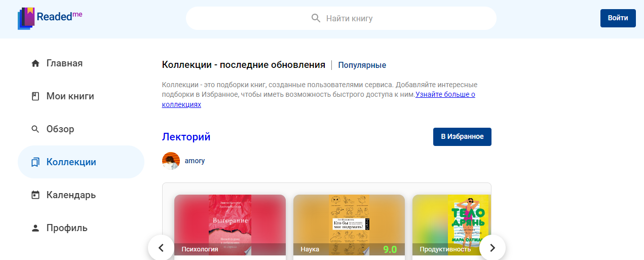Show previous books with left arrow
Viewport: 644px width, 260px height.
[161, 248]
